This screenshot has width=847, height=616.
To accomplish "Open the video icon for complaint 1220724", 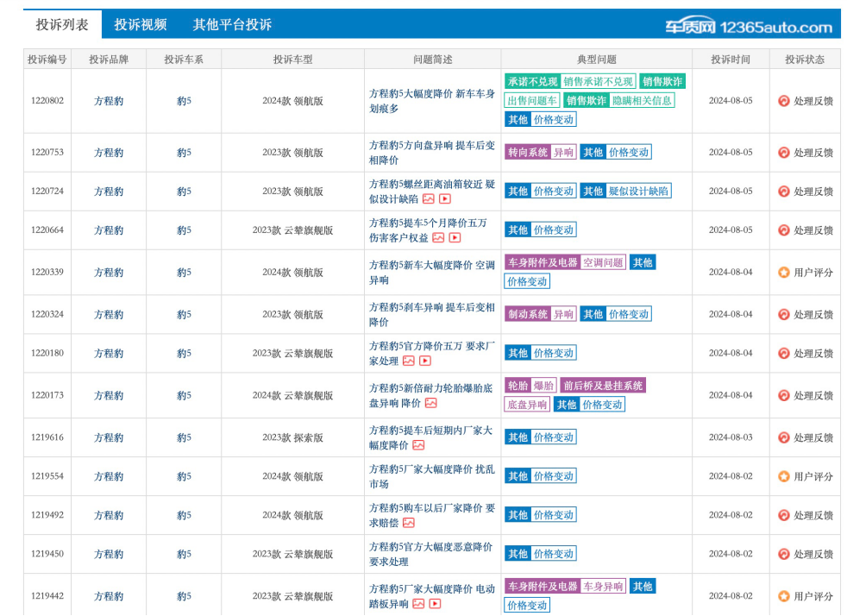I will [x=445, y=198].
